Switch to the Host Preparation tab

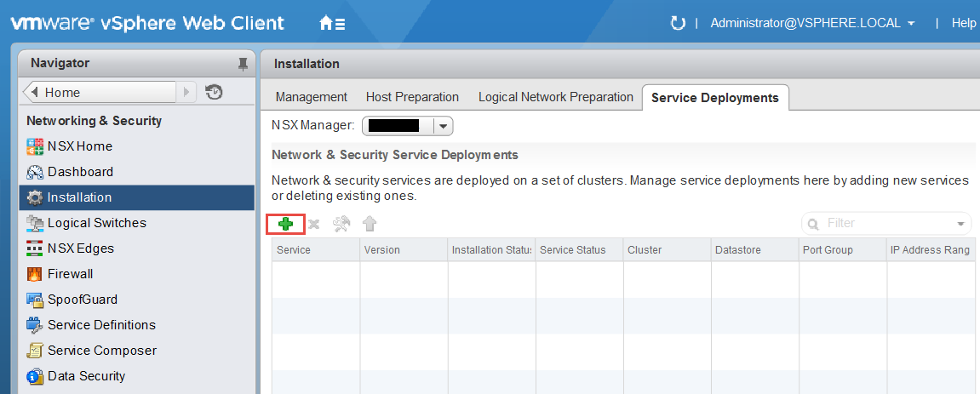(412, 97)
